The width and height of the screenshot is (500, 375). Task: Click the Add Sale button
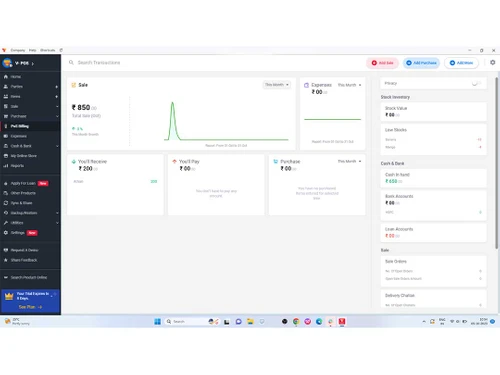(382, 63)
